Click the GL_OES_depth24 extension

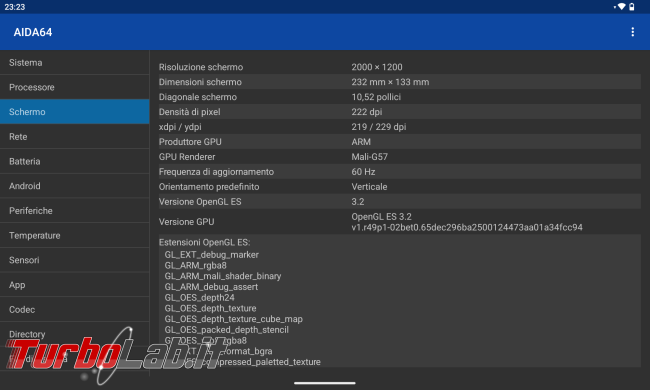tap(199, 298)
